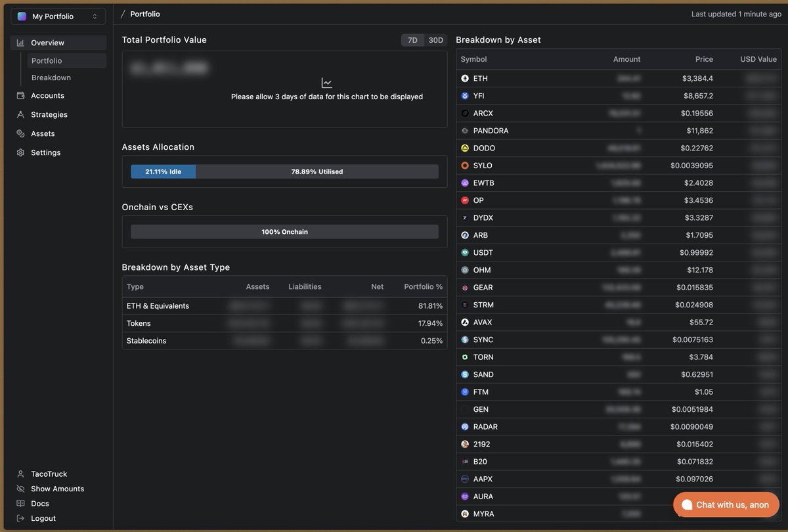
Task: Select the 2192 row label
Action: tap(481, 444)
